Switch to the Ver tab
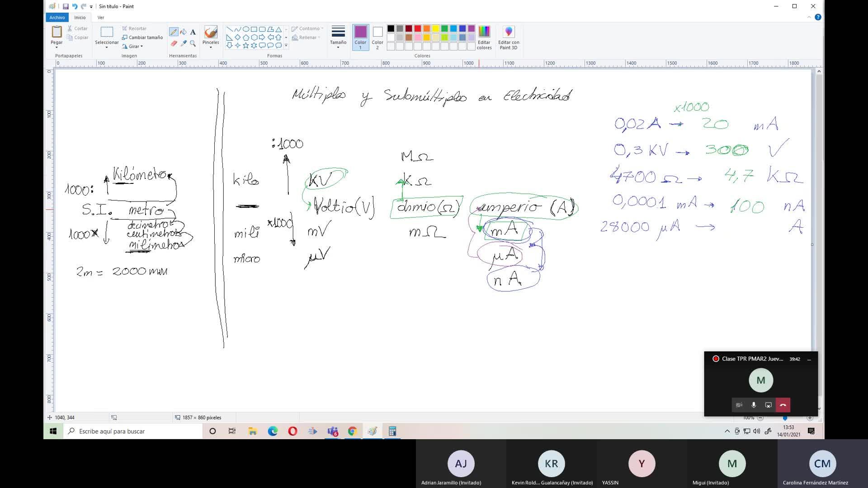The image size is (868, 488). 101,18
